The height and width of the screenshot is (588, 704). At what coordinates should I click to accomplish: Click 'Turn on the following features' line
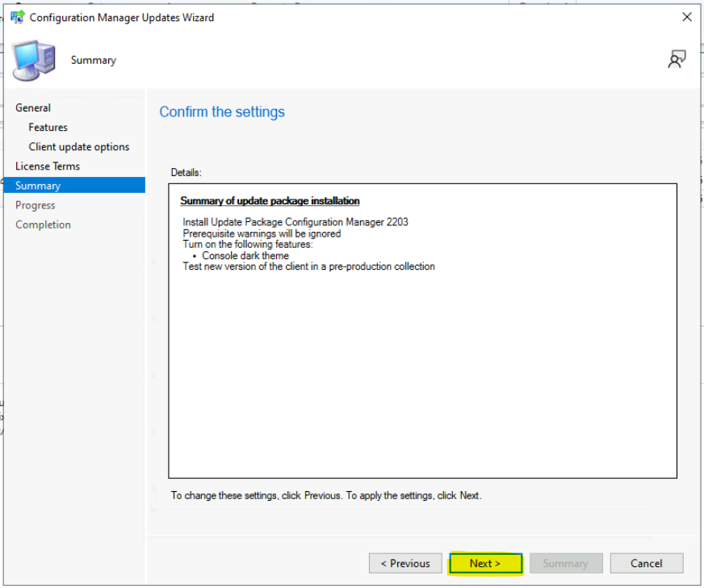coord(248,245)
